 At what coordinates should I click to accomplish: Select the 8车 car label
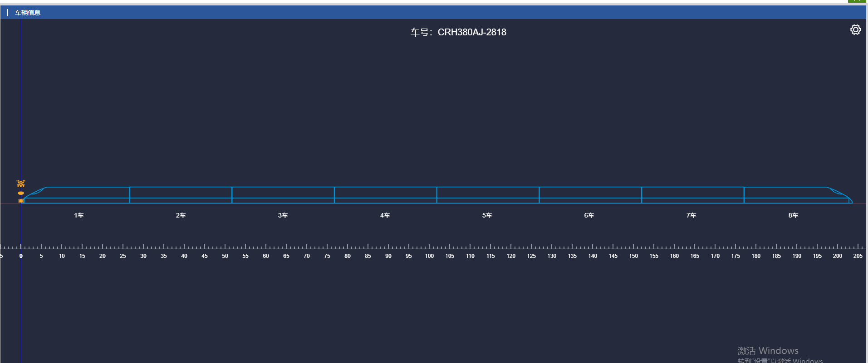794,215
